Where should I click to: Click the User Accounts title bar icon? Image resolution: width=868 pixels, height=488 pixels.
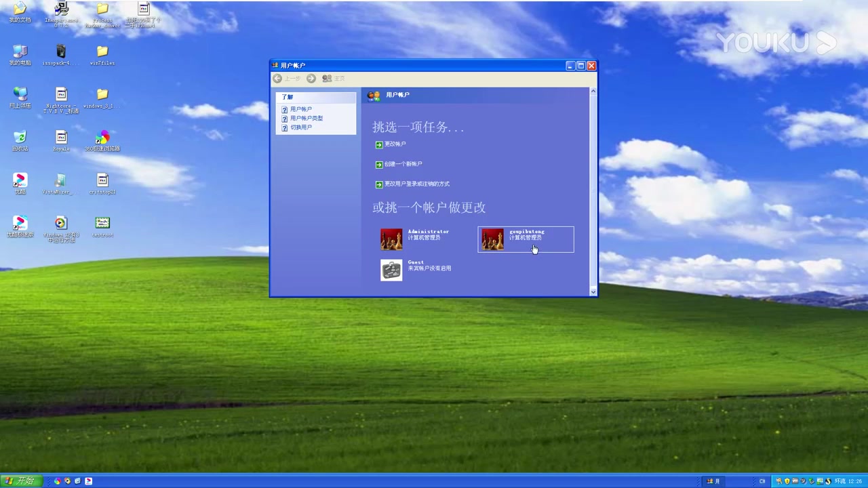click(275, 65)
